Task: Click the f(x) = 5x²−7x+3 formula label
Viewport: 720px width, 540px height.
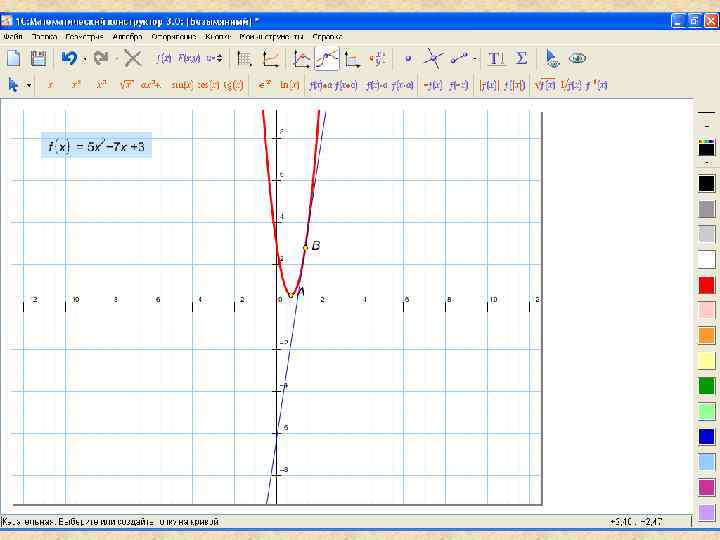Action: tap(96, 146)
